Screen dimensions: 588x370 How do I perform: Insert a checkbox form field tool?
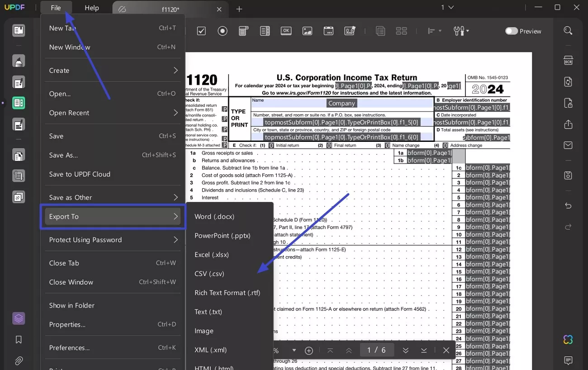201,31
